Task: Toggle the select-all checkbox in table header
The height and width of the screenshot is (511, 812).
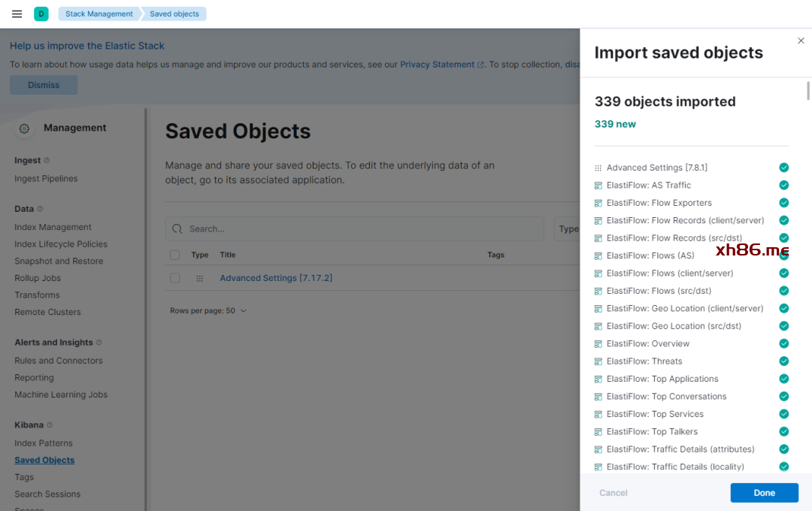Action: point(175,255)
